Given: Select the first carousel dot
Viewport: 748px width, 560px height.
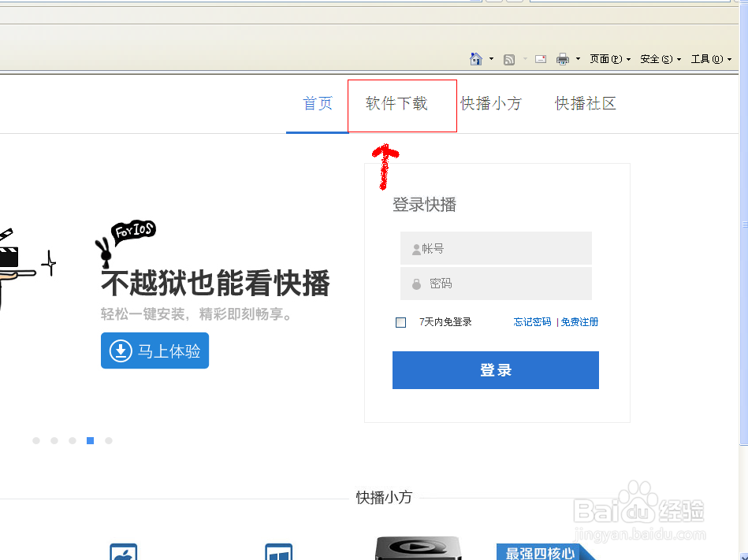Looking at the screenshot, I should click(36, 441).
